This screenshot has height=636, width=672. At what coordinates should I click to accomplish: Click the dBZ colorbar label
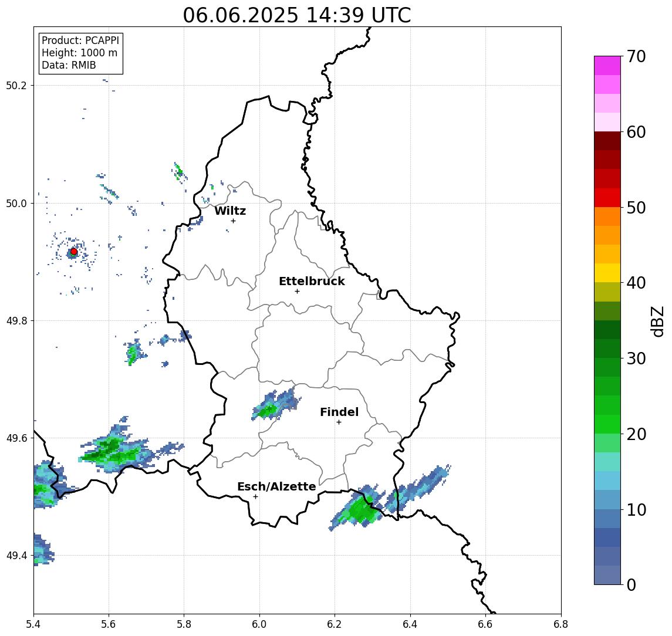click(657, 322)
